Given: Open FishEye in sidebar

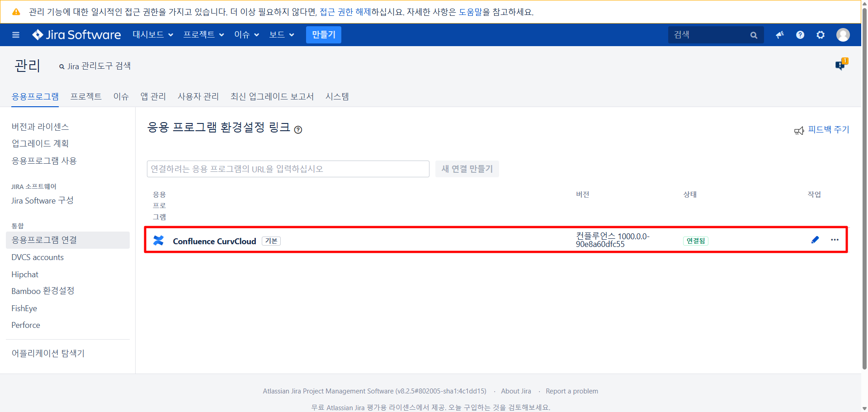Looking at the screenshot, I should tap(24, 308).
